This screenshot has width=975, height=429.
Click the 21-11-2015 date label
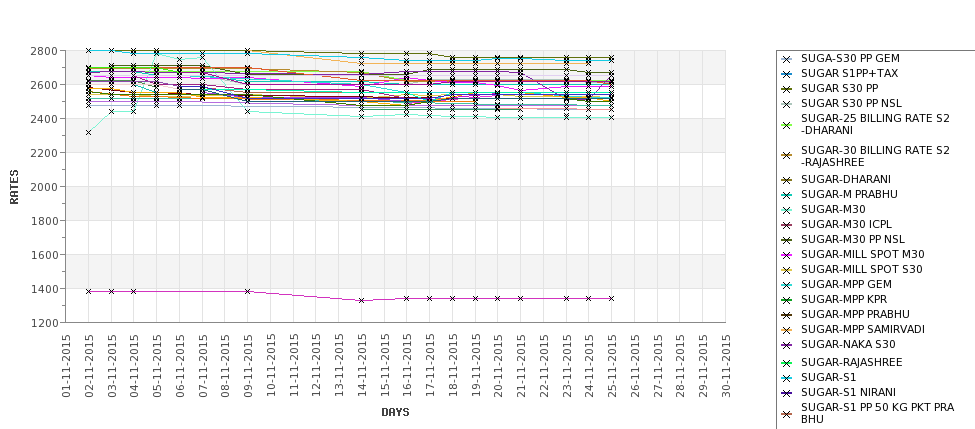(x=520, y=366)
